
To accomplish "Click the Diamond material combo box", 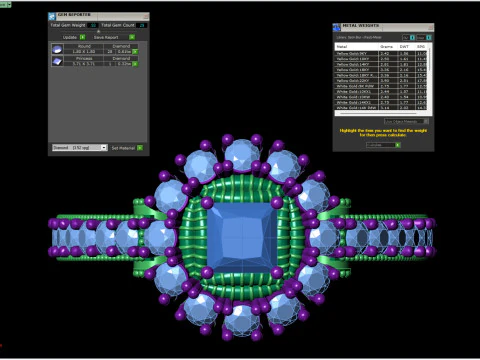I will click(79, 148).
